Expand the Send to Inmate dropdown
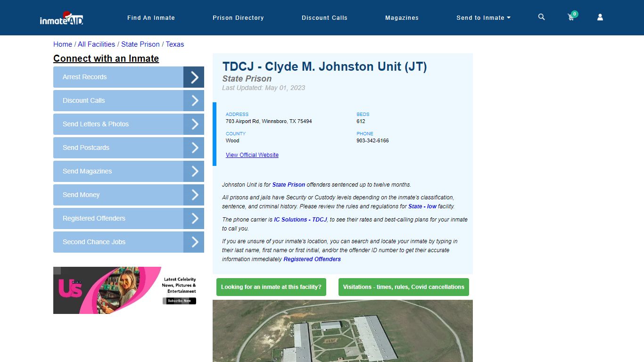The height and width of the screenshot is (362, 644). tap(483, 18)
